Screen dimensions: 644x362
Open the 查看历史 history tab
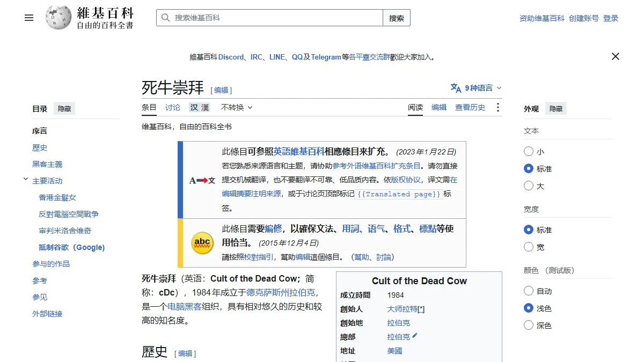point(470,107)
